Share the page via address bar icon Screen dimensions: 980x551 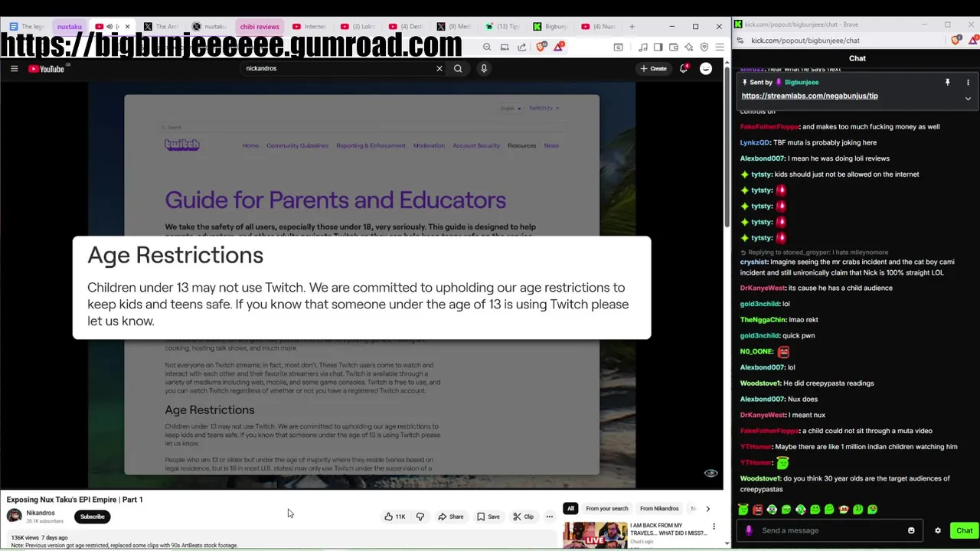click(522, 47)
